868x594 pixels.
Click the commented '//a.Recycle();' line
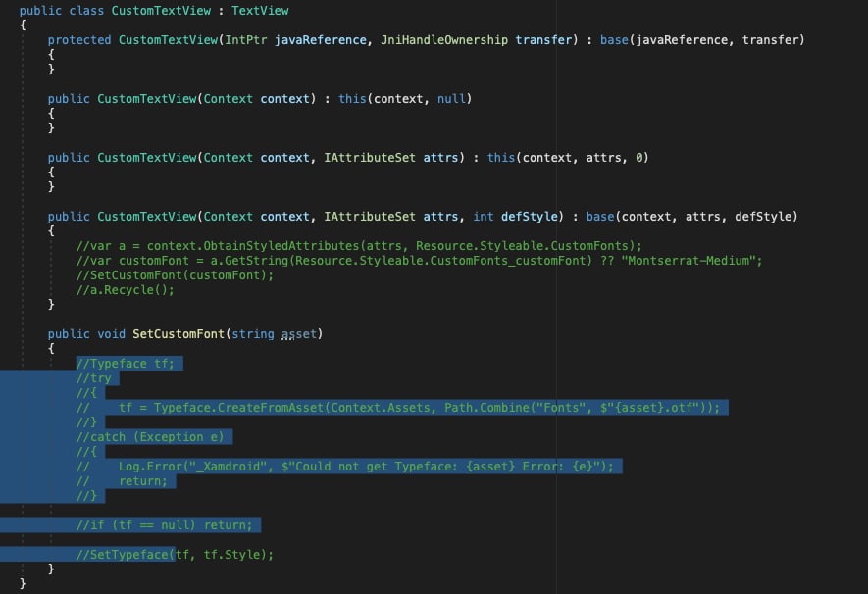pos(126,290)
